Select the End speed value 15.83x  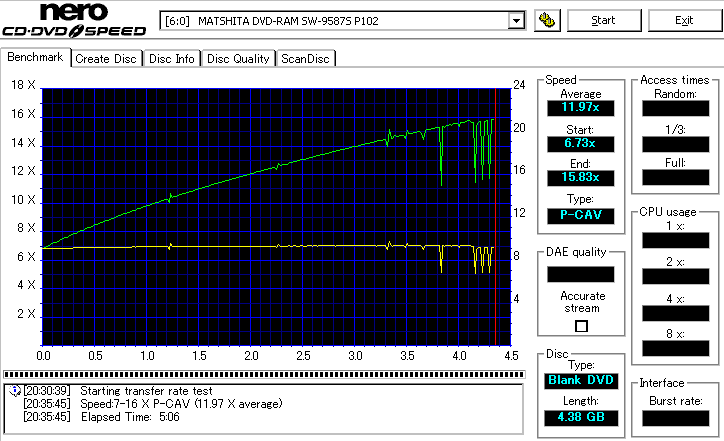(580, 178)
